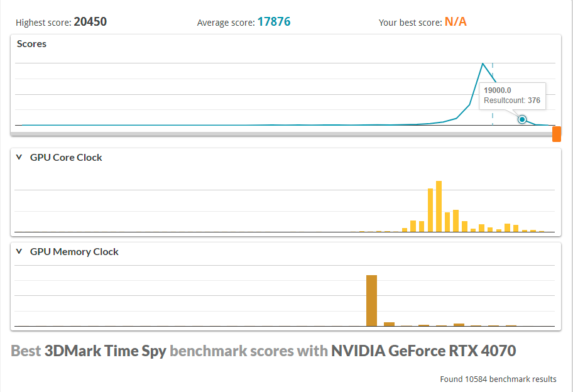This screenshot has height=392, width=573.
Task: Select the Highest score value 20450
Action: (x=90, y=22)
